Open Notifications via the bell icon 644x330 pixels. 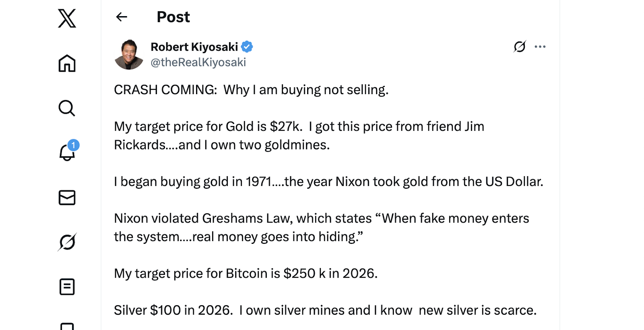(x=66, y=153)
